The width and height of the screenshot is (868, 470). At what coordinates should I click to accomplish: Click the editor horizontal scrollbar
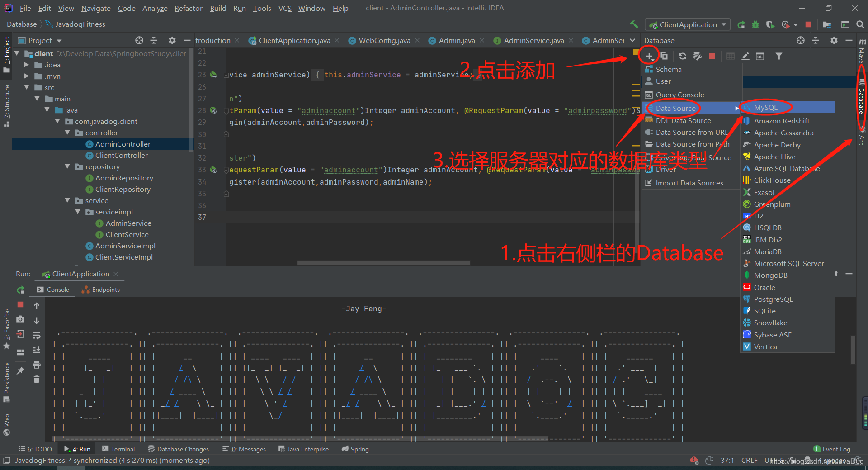coord(383,262)
